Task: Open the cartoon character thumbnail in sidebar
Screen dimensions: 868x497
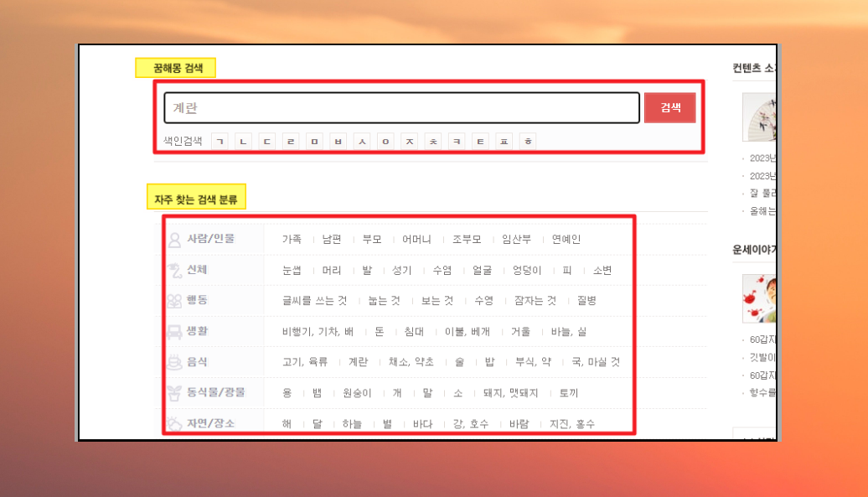Action: coord(759,298)
